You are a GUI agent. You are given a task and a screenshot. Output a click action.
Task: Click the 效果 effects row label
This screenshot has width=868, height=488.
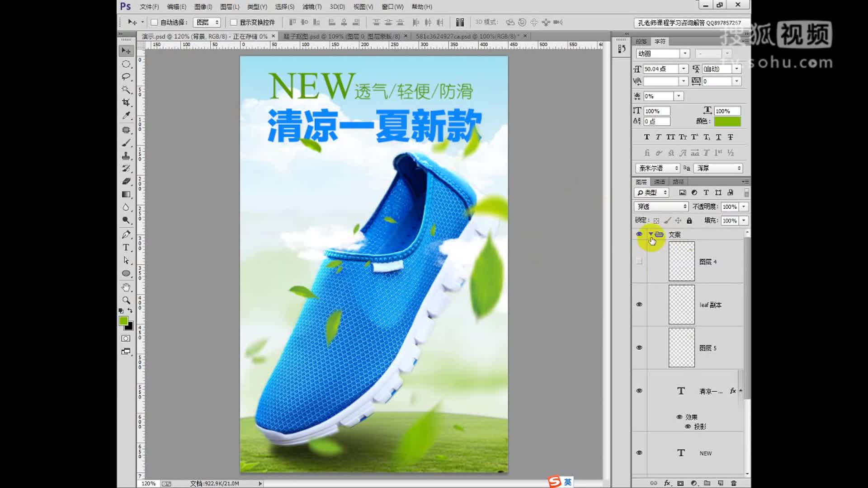point(691,417)
